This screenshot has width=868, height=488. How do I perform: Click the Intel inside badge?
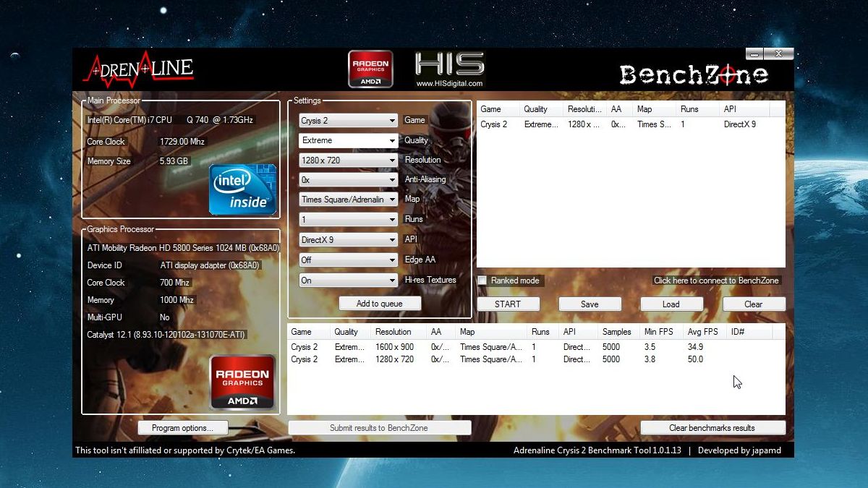pos(242,189)
